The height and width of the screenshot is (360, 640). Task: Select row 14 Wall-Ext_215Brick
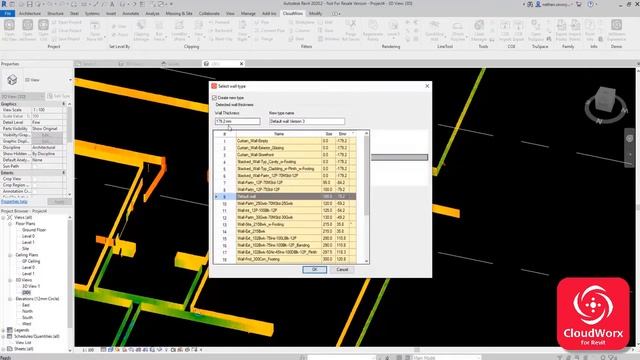286,231
